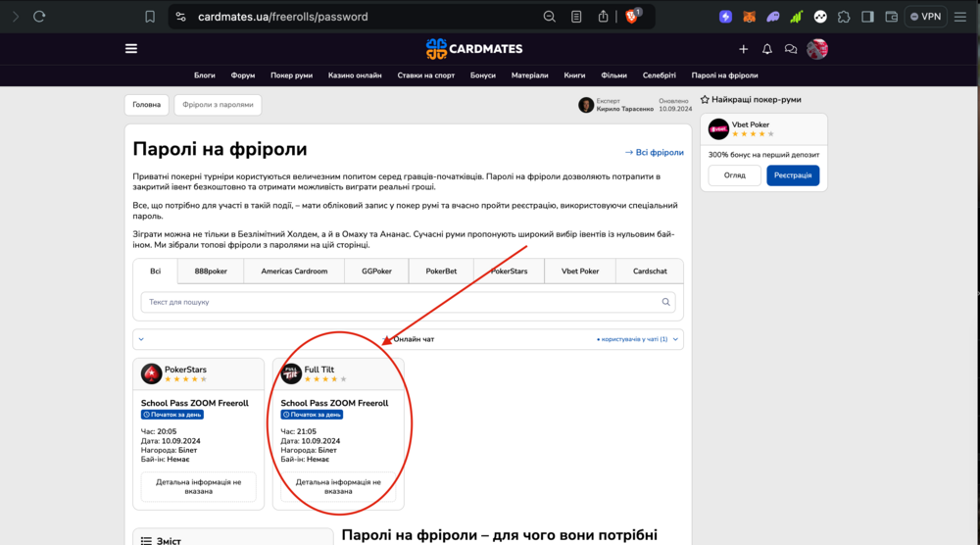Screen dimensions: 980x545
Task: Open the chat messages icon
Action: [791, 49]
